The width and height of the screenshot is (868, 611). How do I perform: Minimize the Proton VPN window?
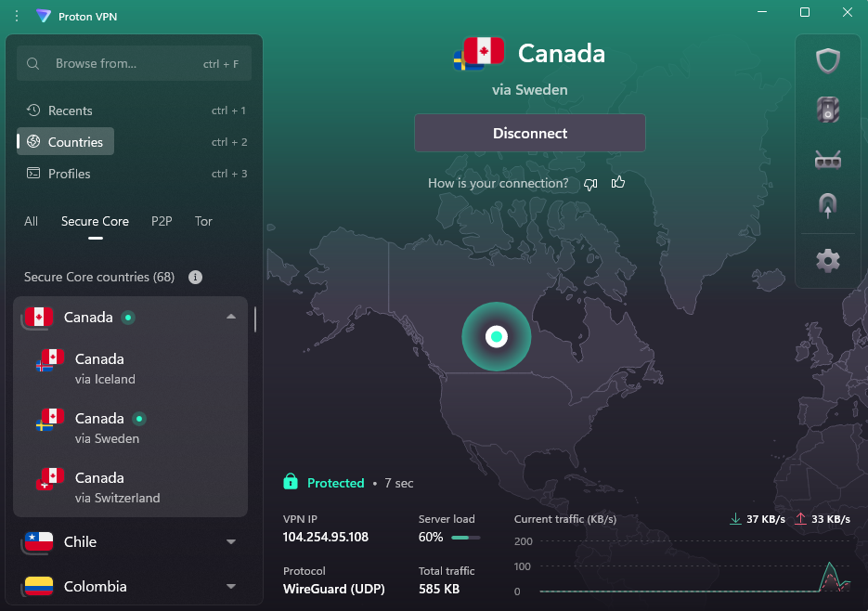[x=762, y=12]
